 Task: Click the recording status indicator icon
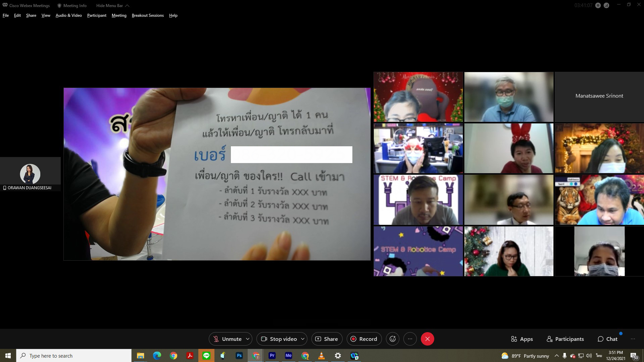(x=598, y=5)
